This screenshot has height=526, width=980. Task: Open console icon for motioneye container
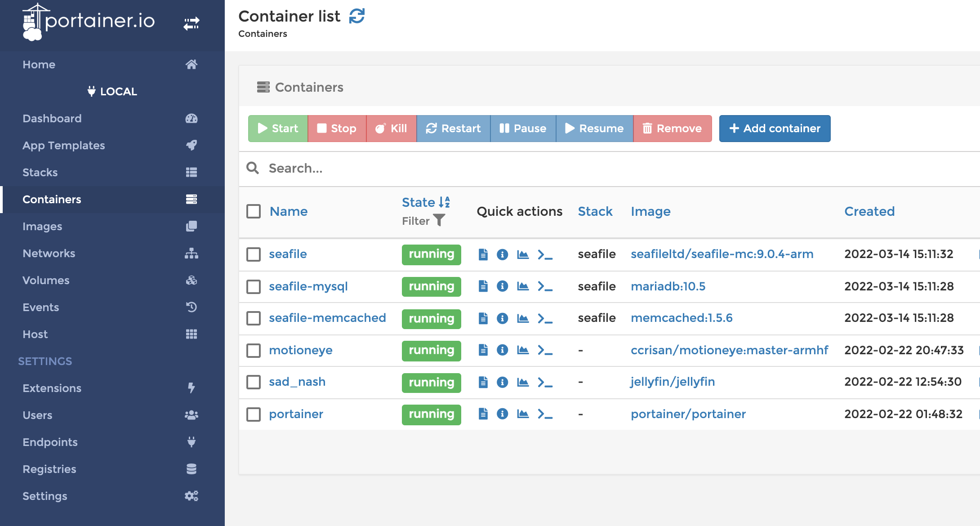(545, 350)
